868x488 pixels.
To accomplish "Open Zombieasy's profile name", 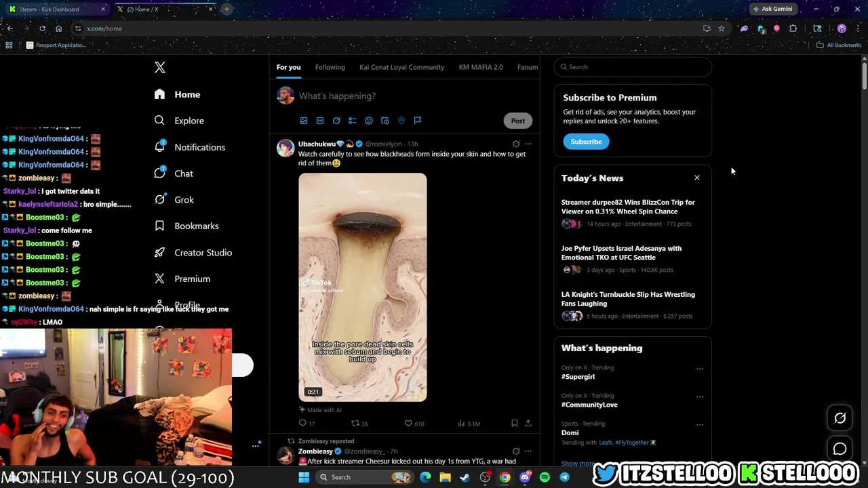I will coord(315,451).
